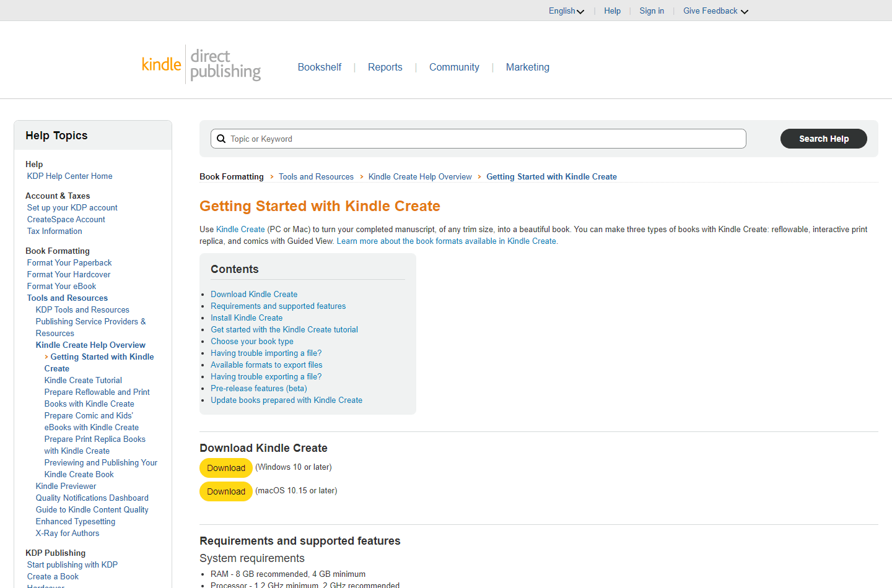Open Previewing and Publishing Your Kindle Create Book
This screenshot has width=892, height=588.
coord(100,468)
